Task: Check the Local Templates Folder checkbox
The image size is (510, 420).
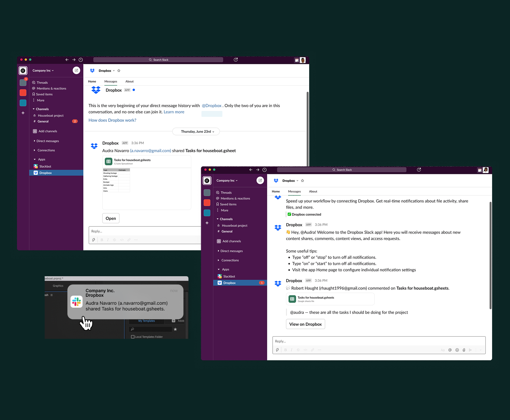Action: pos(133,337)
